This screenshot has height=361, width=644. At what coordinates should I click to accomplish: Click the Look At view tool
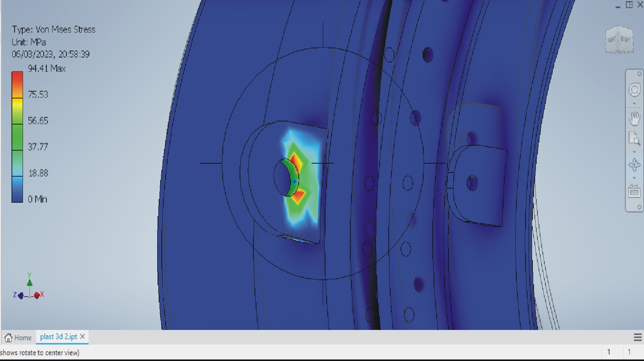[634, 191]
